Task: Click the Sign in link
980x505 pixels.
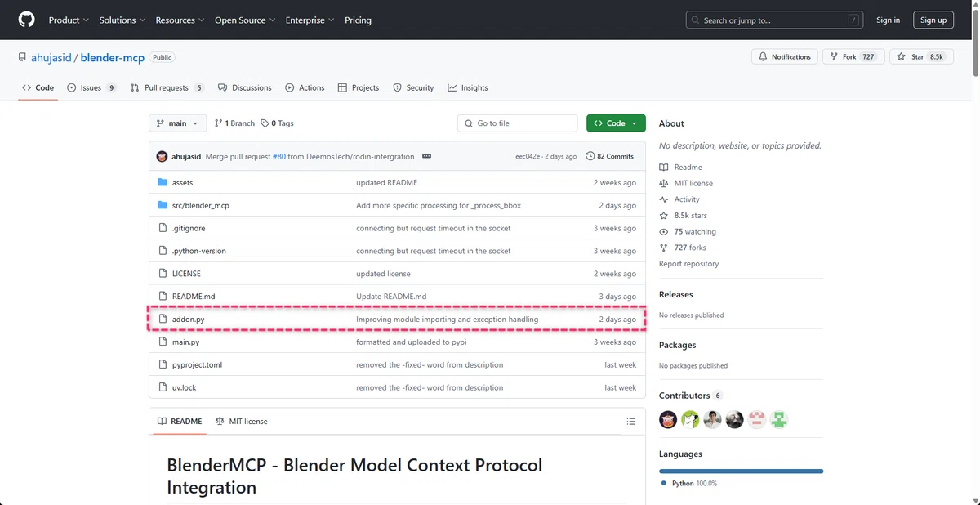Action: 888,20
